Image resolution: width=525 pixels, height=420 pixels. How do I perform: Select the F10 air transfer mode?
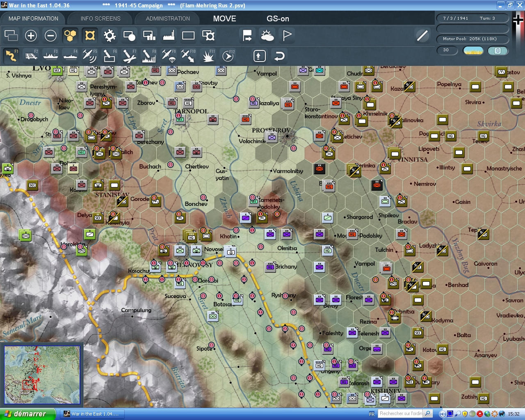pyautogui.click(x=188, y=55)
